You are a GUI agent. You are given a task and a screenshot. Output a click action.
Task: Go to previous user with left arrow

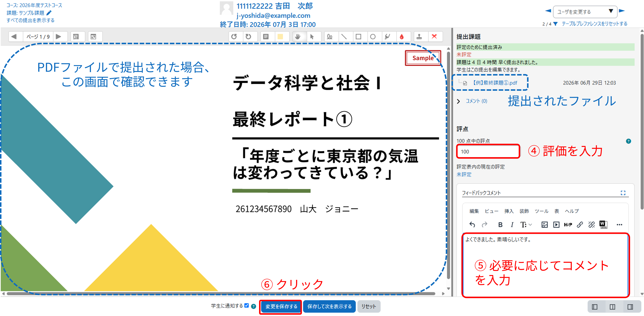548,11
